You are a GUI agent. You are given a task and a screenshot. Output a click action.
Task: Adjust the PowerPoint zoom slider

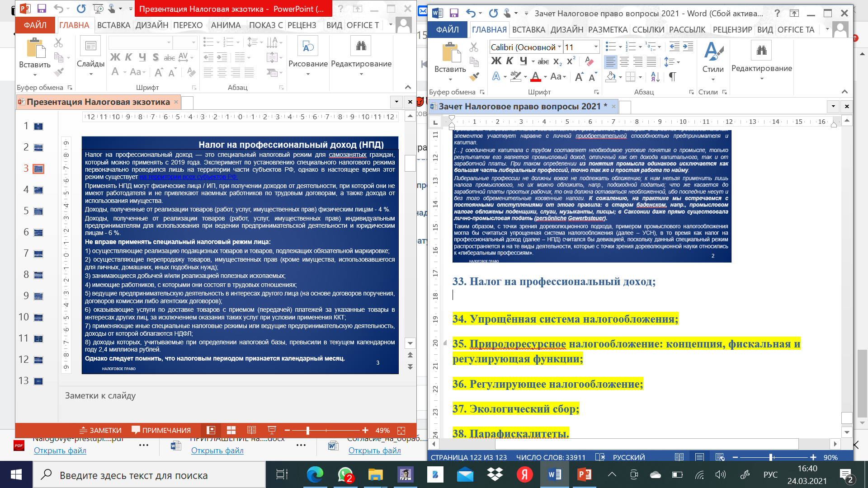point(308,431)
